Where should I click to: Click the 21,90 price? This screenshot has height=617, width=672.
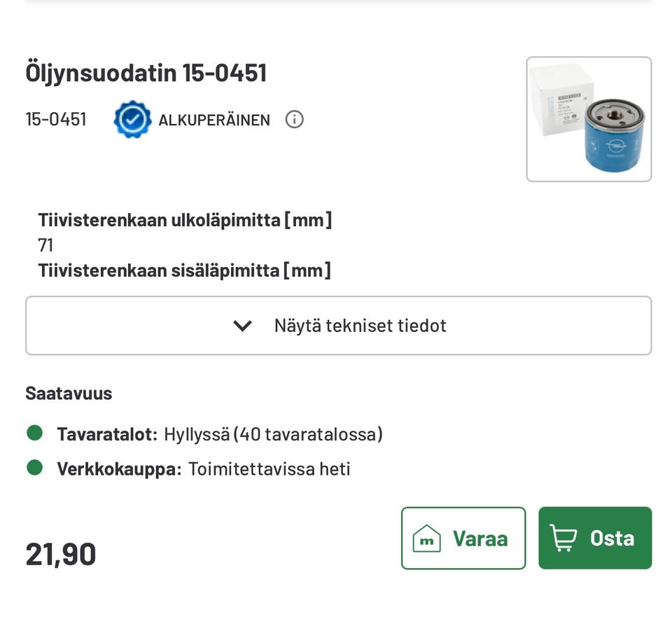click(x=61, y=554)
